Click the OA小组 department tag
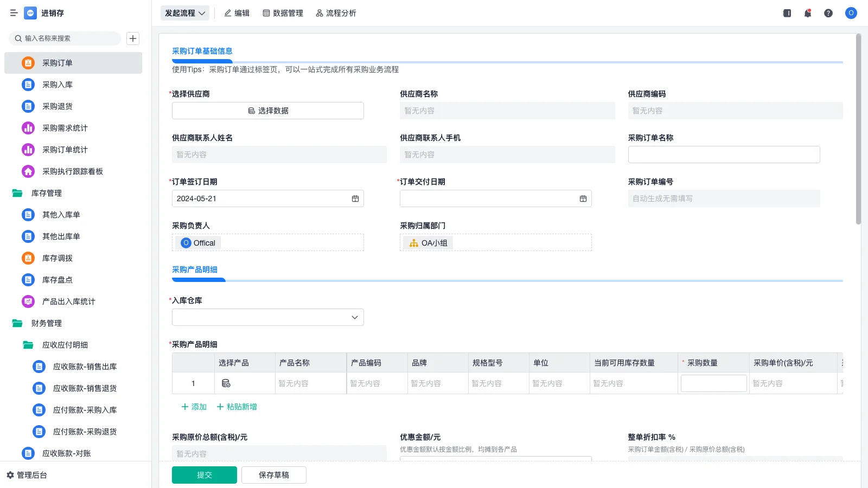868x488 pixels. click(x=428, y=243)
